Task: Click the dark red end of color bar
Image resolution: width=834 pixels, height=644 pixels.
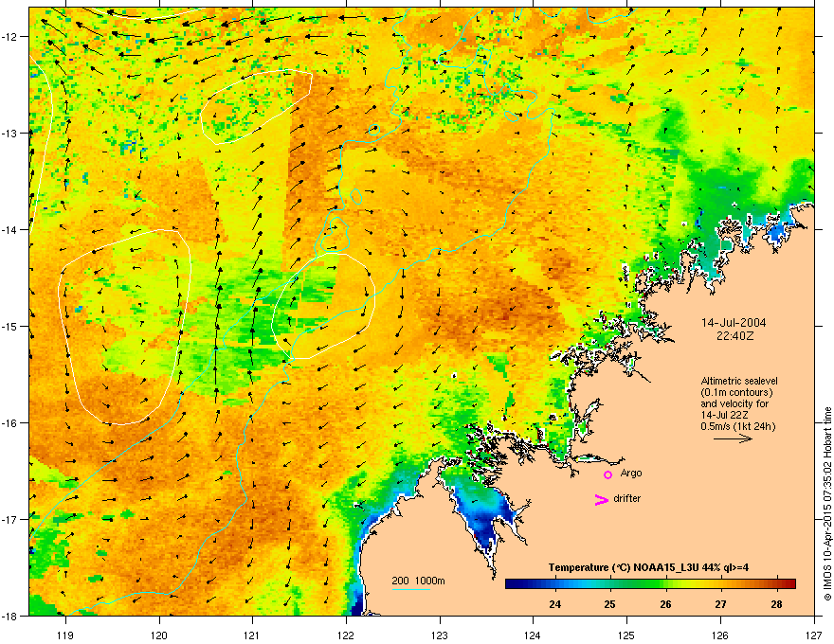Action: point(789,583)
